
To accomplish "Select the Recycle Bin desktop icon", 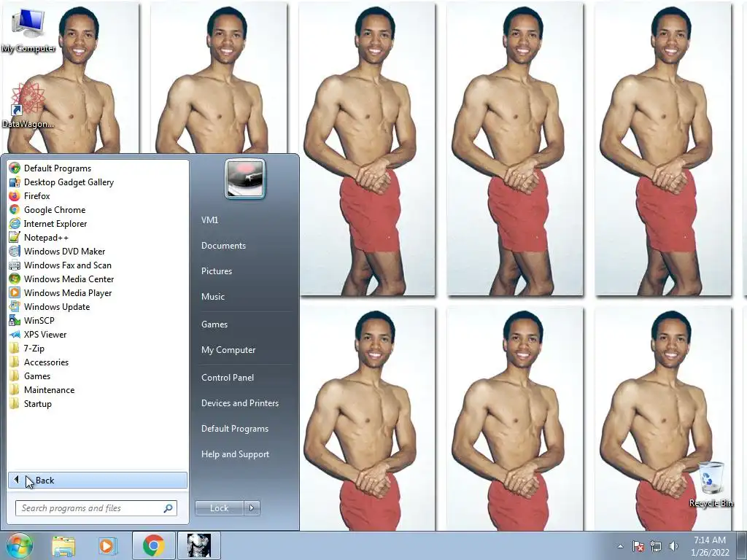I will point(711,484).
